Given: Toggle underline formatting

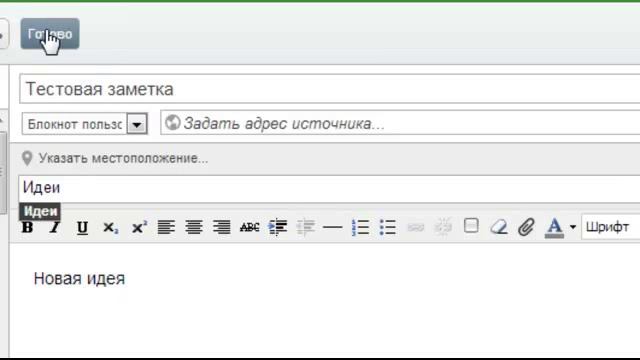Looking at the screenshot, I should [82, 227].
